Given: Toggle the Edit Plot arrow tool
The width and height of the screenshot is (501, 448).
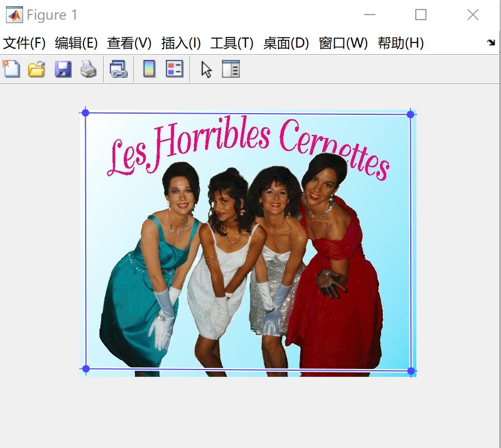Looking at the screenshot, I should 206,68.
